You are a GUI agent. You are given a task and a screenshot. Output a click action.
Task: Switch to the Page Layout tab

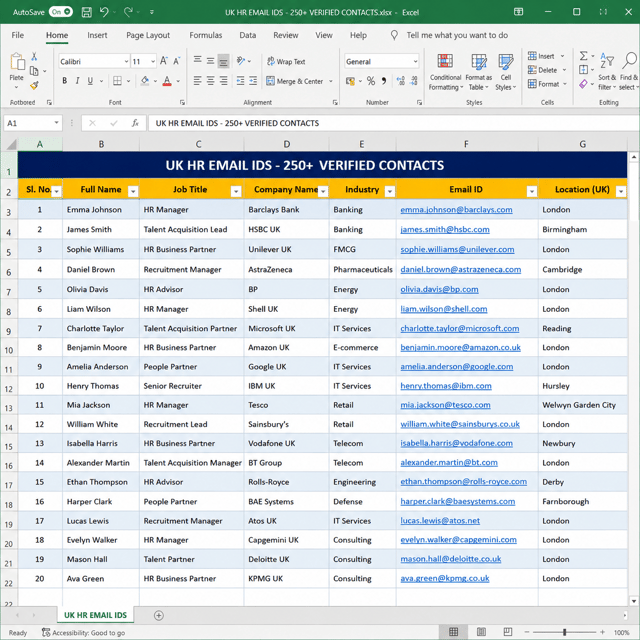(x=148, y=35)
